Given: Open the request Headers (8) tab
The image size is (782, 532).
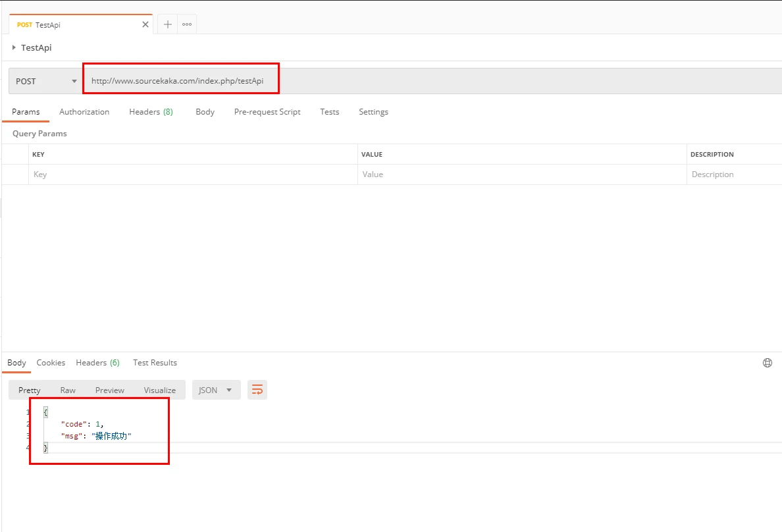Looking at the screenshot, I should pyautogui.click(x=151, y=112).
